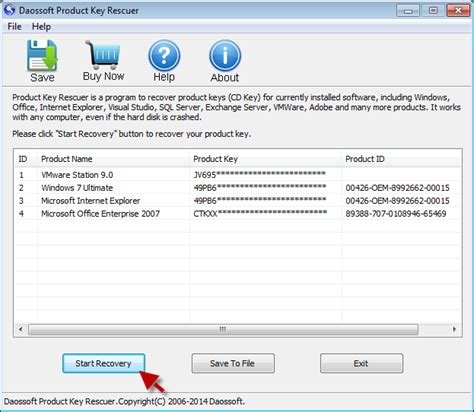
Task: Select the Microsoft Internet Explorer row
Action: click(x=238, y=201)
